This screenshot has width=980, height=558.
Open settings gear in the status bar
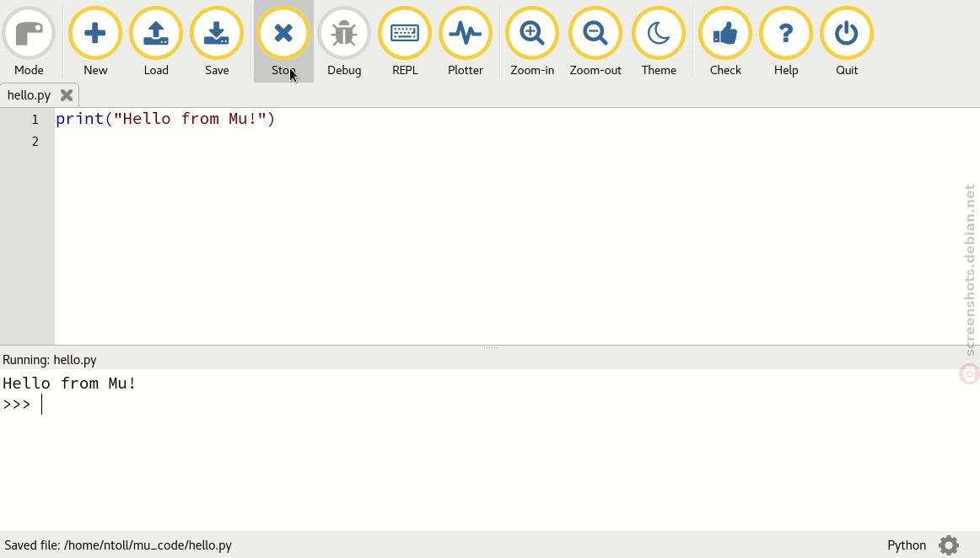(x=948, y=545)
